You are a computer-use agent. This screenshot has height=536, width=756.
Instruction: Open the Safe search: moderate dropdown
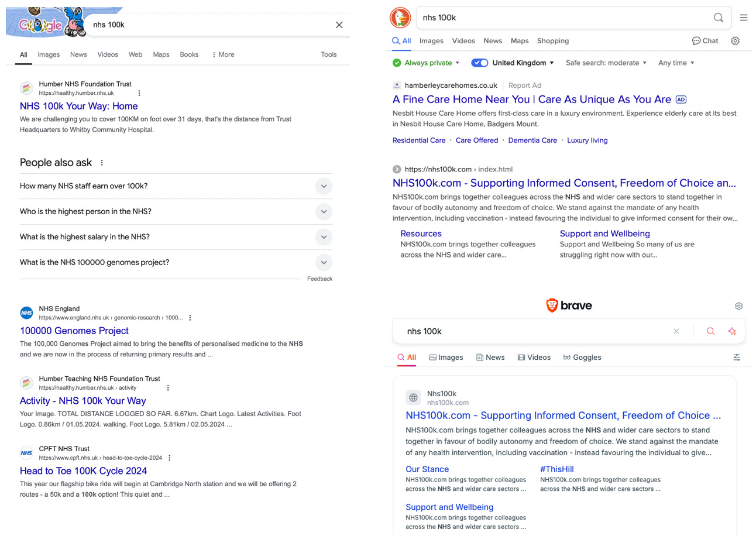pyautogui.click(x=606, y=63)
